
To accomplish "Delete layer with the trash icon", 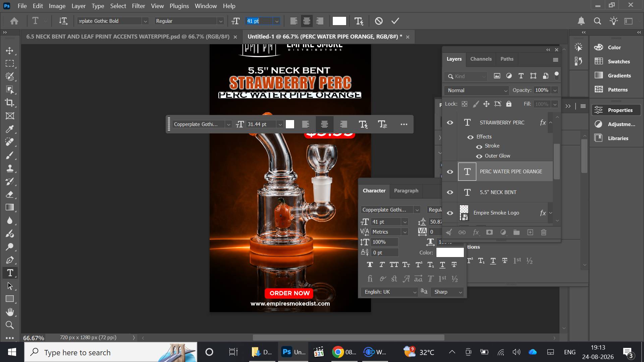I will [544, 232].
